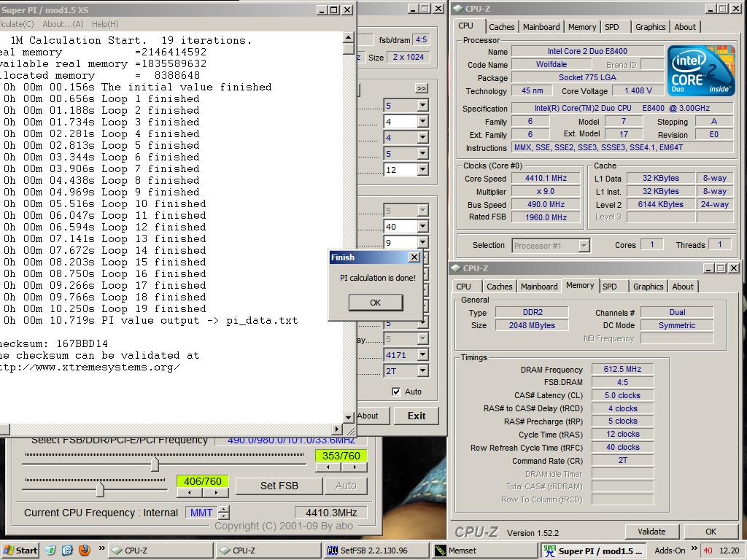
Task: Click the About button in Memset
Action: pyautogui.click(x=373, y=416)
